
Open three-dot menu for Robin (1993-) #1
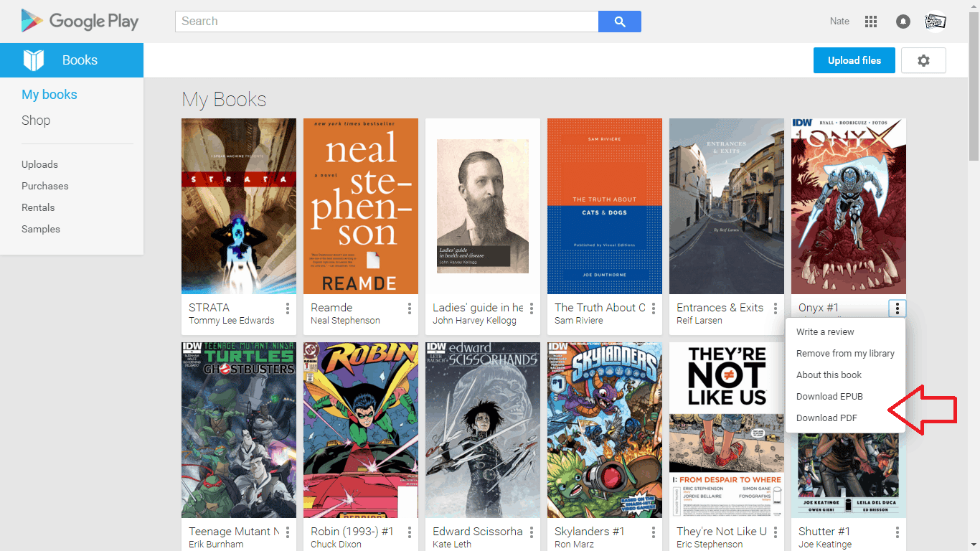coord(410,532)
